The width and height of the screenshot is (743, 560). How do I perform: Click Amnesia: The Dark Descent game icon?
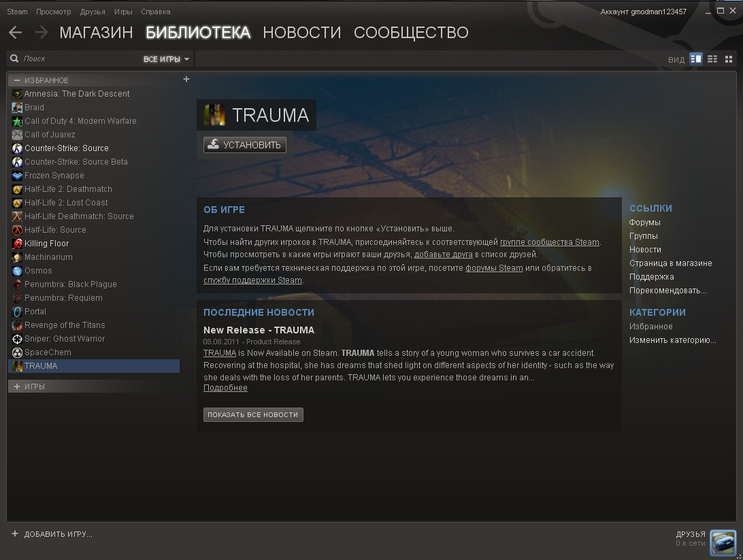(17, 94)
